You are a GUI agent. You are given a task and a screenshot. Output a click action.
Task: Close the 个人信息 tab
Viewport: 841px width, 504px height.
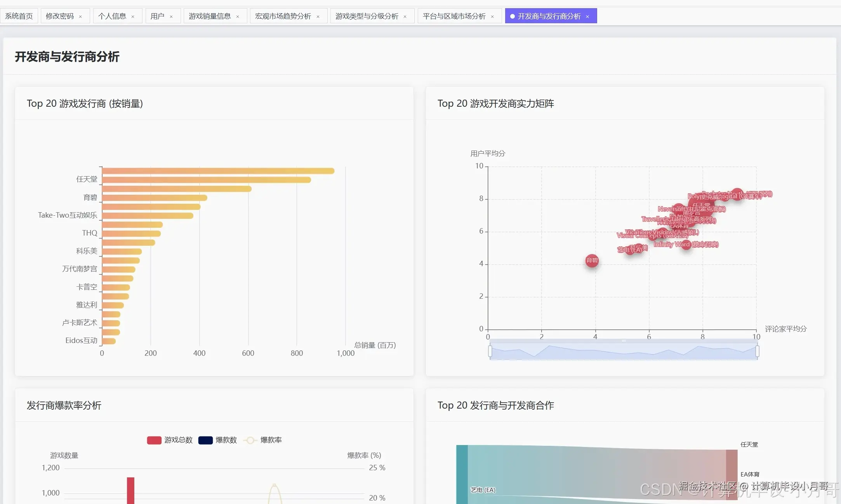133,17
